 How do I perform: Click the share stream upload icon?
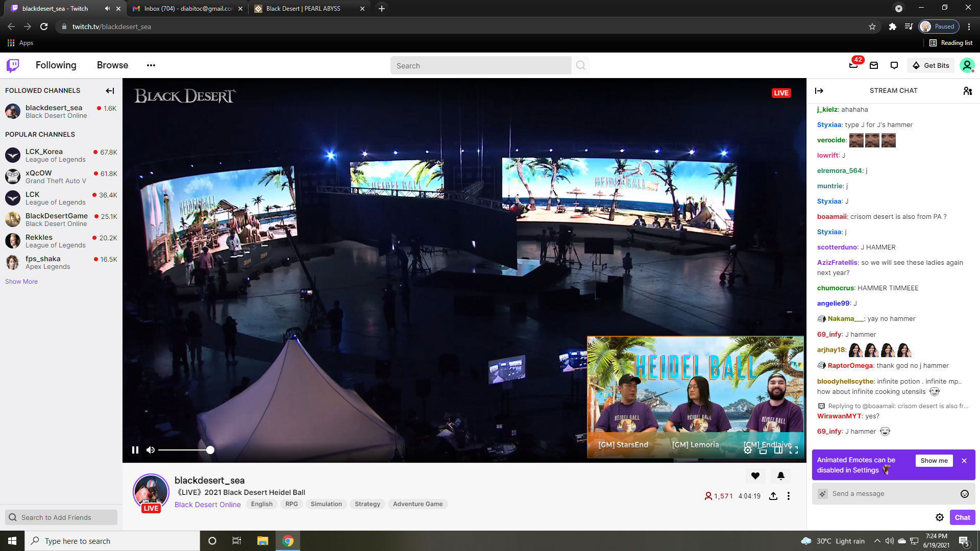tap(773, 496)
